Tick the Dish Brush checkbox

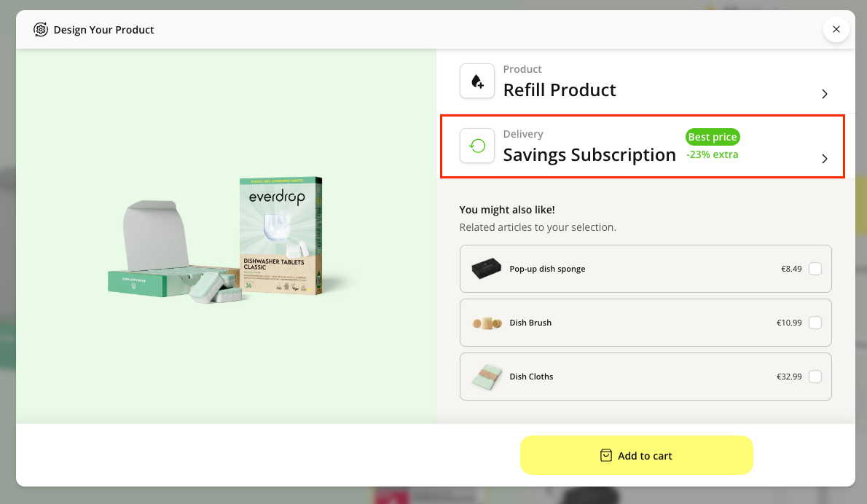(815, 323)
